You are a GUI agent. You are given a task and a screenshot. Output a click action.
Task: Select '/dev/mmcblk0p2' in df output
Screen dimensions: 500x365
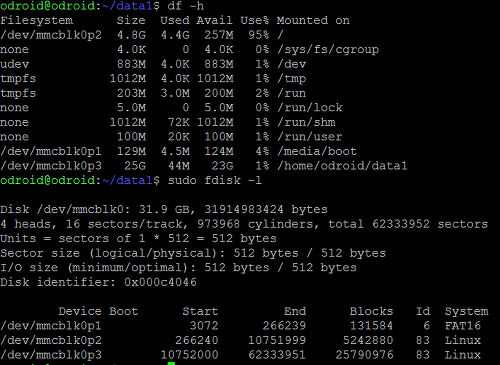[51, 35]
